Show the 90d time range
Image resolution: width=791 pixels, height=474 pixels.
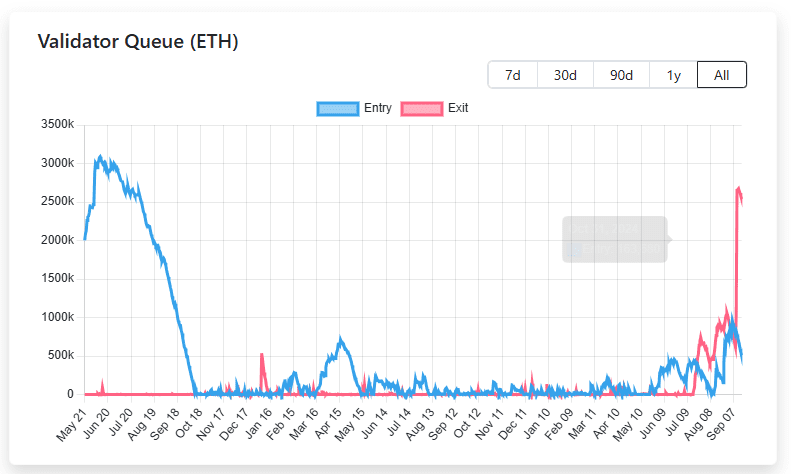point(621,75)
